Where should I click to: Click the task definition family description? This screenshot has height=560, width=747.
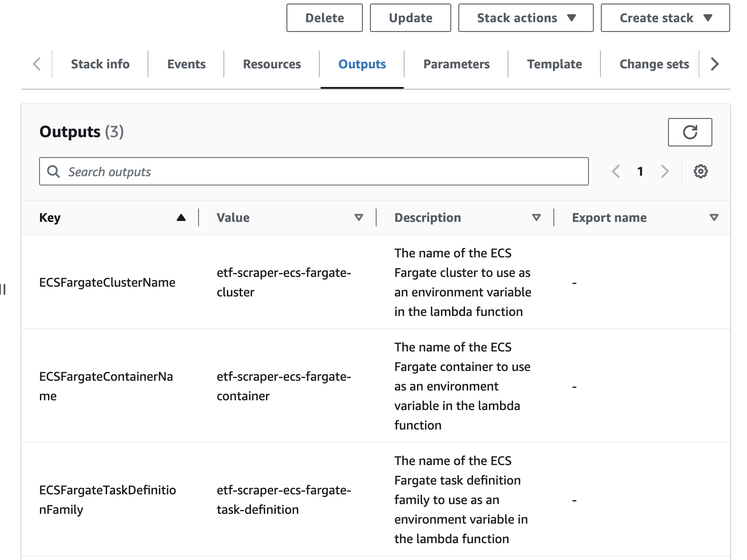(x=461, y=500)
